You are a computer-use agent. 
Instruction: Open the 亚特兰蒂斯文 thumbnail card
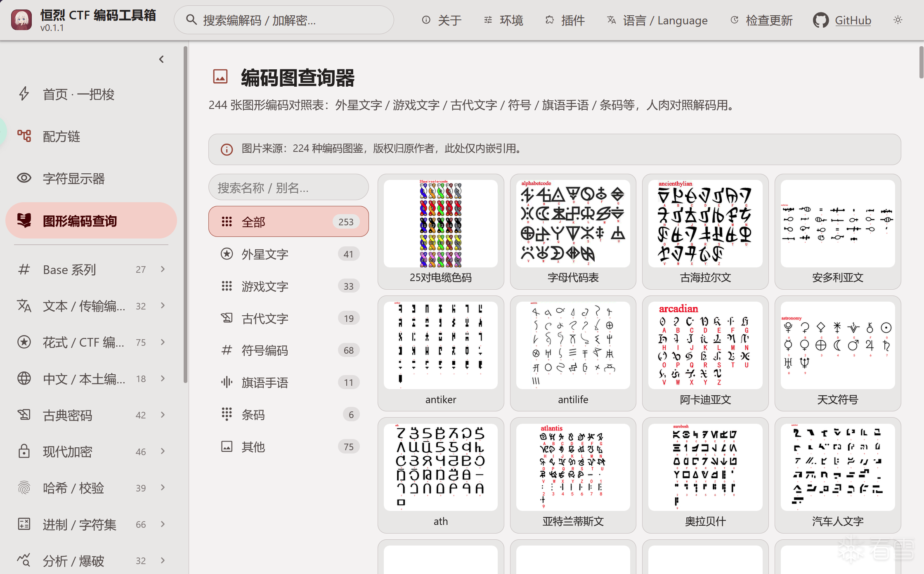573,475
